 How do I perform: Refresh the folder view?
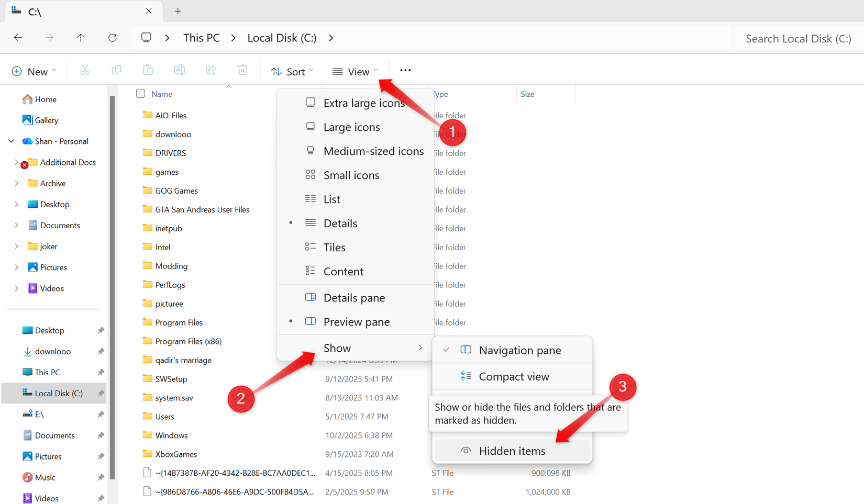coord(112,37)
